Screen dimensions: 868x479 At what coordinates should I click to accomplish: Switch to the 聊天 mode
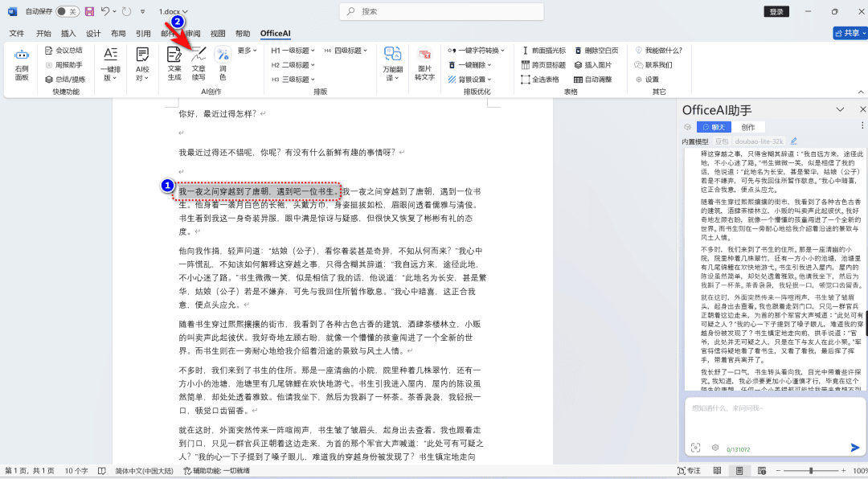(x=714, y=127)
